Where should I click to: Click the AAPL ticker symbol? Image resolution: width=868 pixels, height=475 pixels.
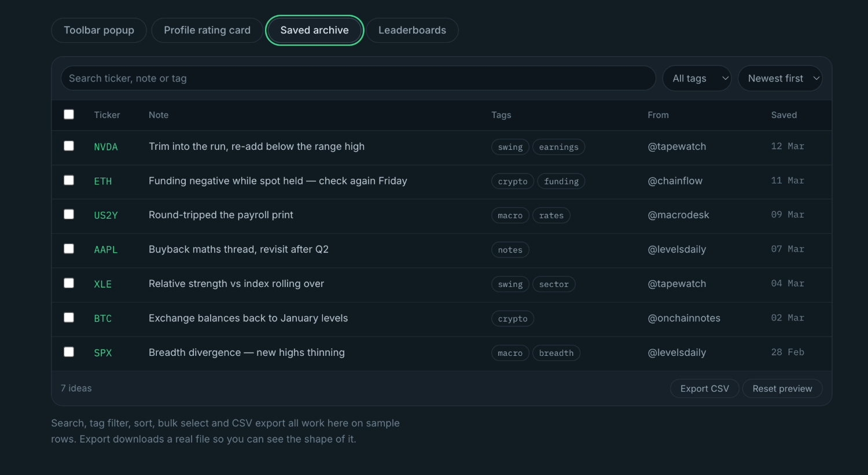click(106, 250)
